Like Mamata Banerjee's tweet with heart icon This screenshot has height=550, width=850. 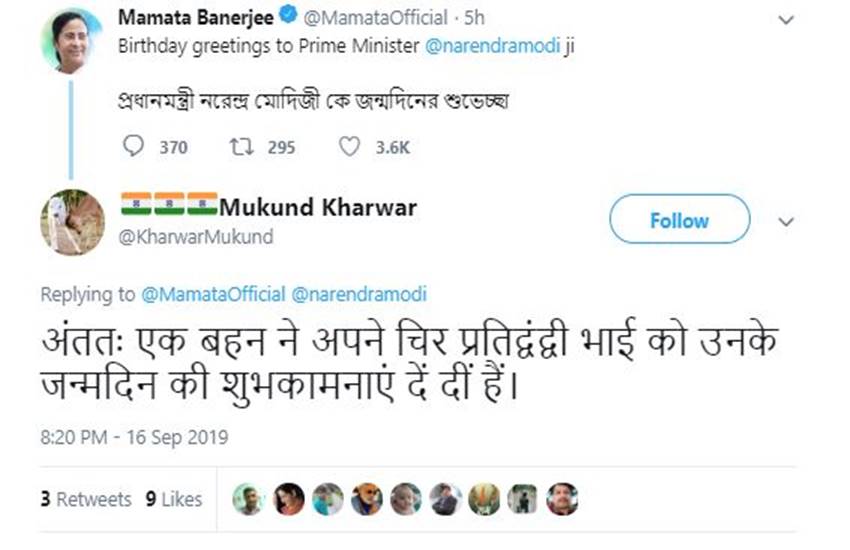click(x=348, y=147)
